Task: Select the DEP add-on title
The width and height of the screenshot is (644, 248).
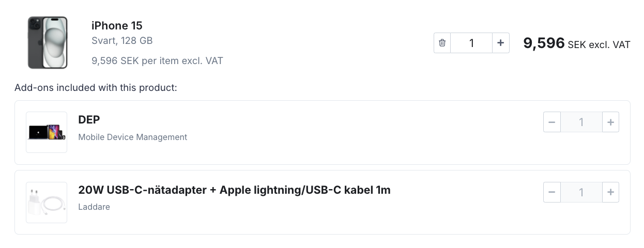Action: pos(89,119)
